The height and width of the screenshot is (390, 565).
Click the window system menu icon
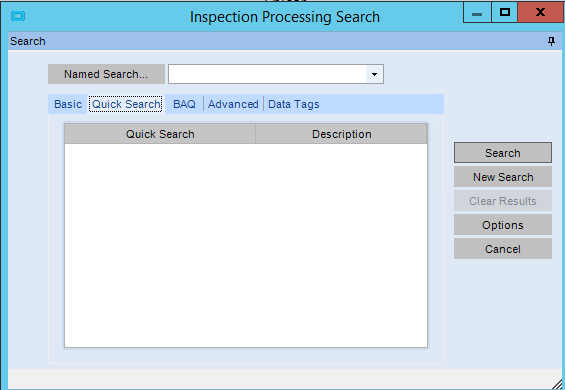18,16
